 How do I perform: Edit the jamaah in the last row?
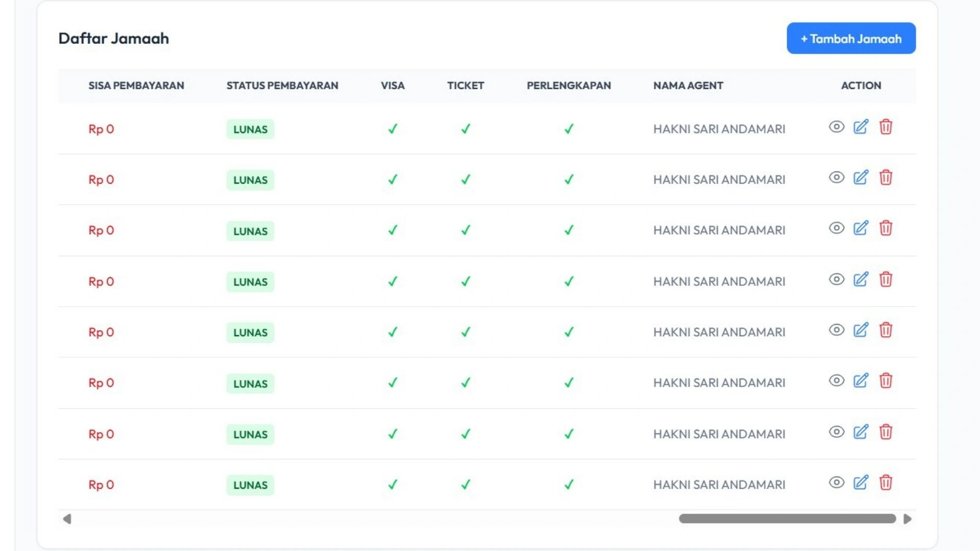coord(861,483)
